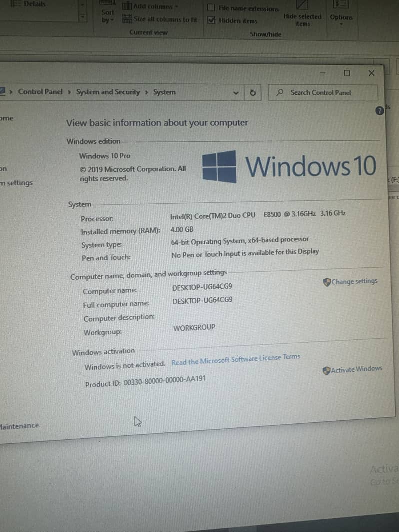Click the Options icon in Explorer ribbon
The width and height of the screenshot is (399, 532).
click(340, 5)
